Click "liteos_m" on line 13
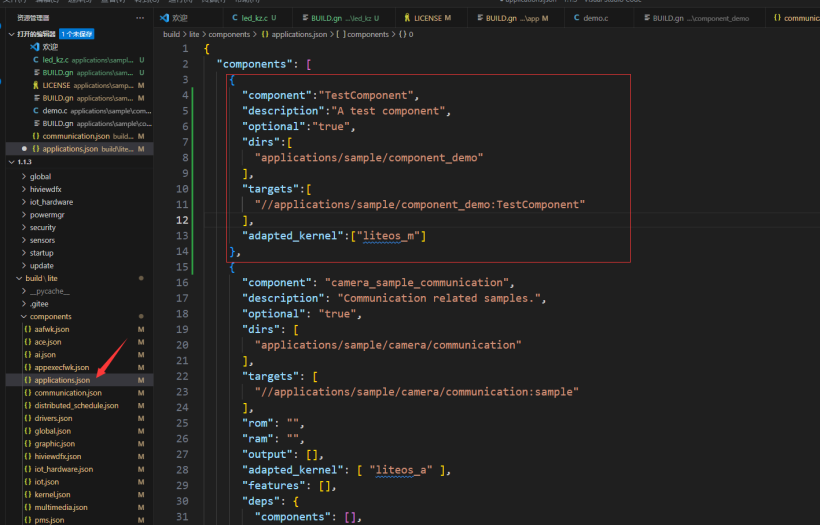 tap(389, 236)
